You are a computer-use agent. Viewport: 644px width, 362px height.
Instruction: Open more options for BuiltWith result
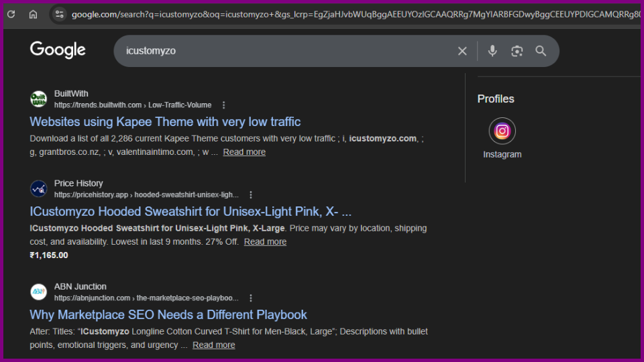click(223, 105)
